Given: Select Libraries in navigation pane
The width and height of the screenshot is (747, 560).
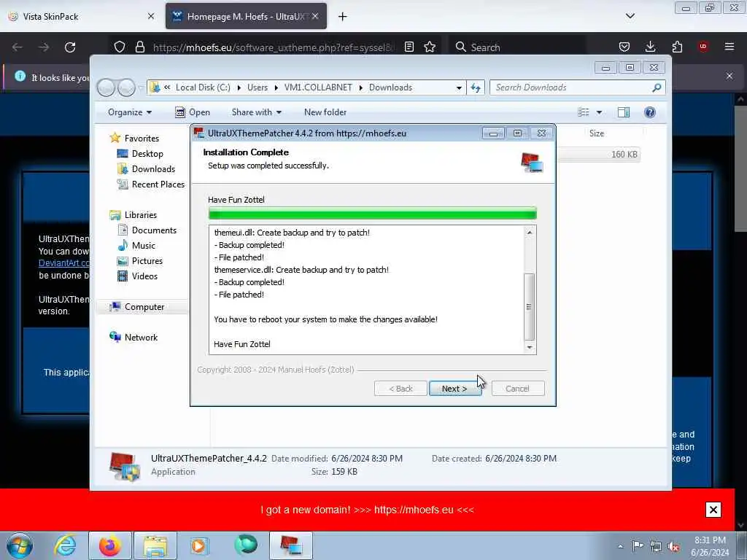Looking at the screenshot, I should (133, 215).
